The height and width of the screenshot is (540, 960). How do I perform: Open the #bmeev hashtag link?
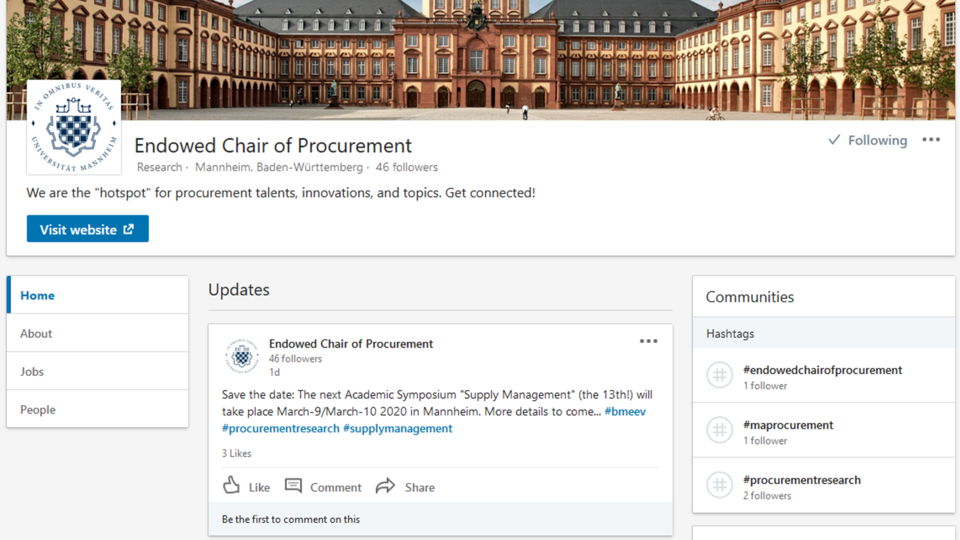coord(625,411)
